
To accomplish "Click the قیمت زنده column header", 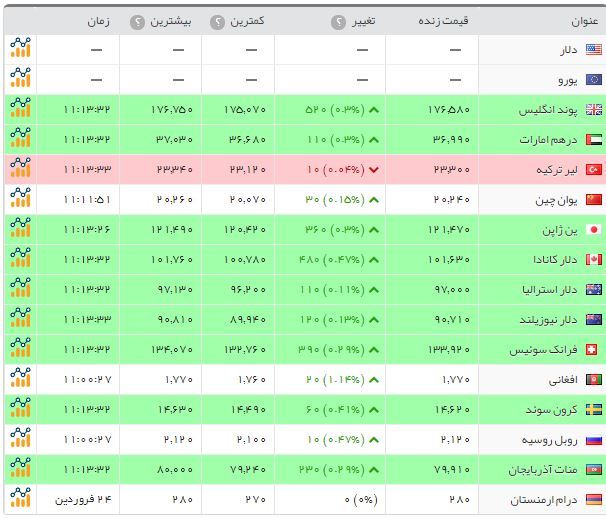I will [443, 20].
